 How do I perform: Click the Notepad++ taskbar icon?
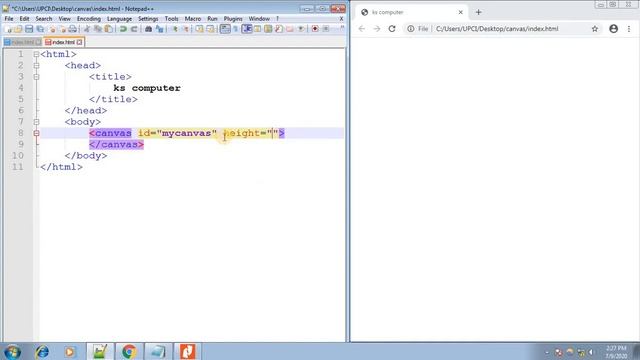[100, 351]
